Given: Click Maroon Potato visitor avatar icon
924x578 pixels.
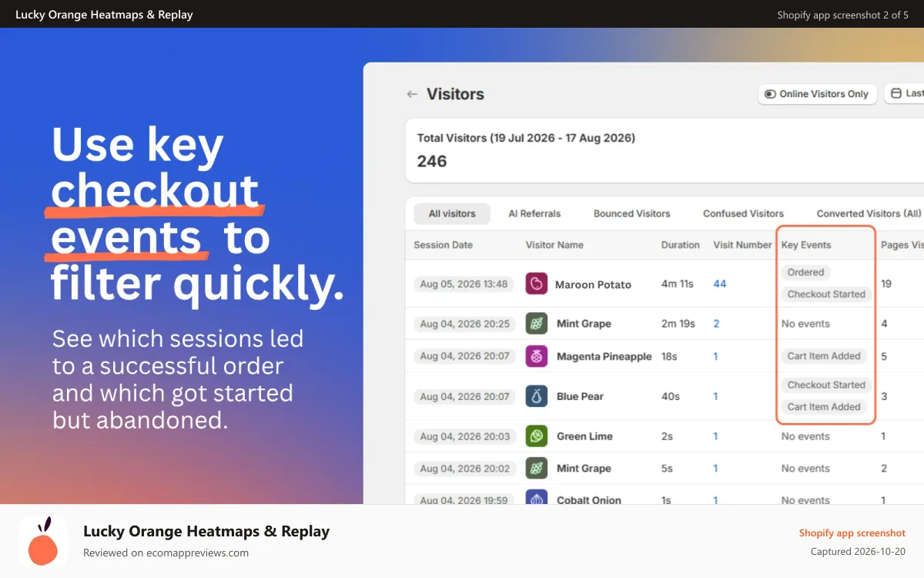Looking at the screenshot, I should tap(537, 284).
